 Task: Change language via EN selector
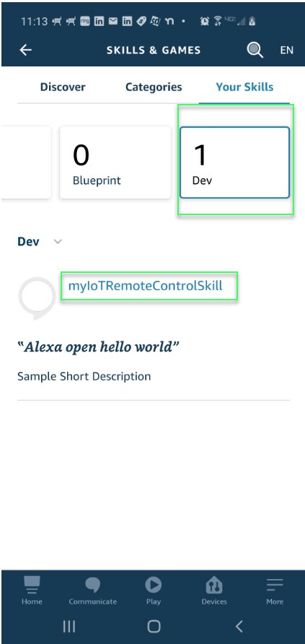coord(286,50)
